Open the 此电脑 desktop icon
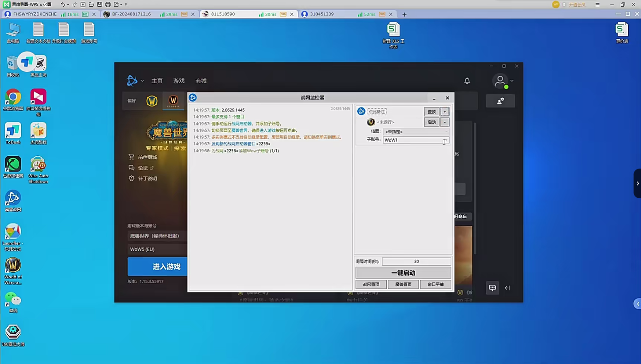641x364 pixels. (x=13, y=33)
